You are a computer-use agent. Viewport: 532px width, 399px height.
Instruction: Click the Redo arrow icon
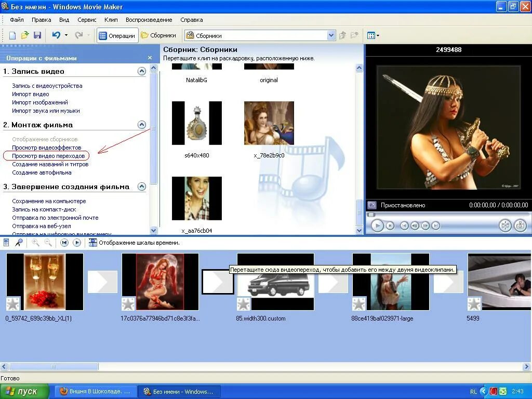coord(79,35)
